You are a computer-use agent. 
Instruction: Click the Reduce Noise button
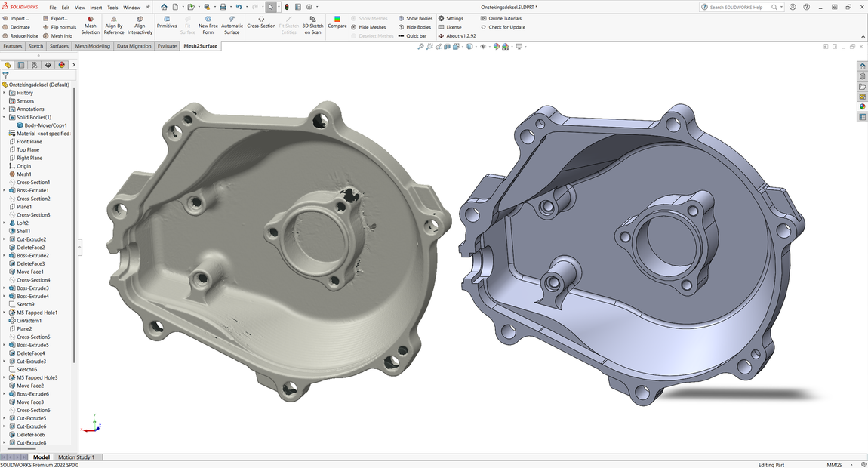[x=23, y=35]
